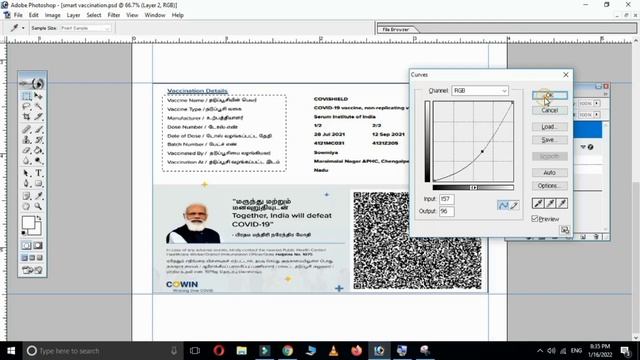The height and width of the screenshot is (360, 640).
Task: Click the Save... button
Action: pos(549,140)
